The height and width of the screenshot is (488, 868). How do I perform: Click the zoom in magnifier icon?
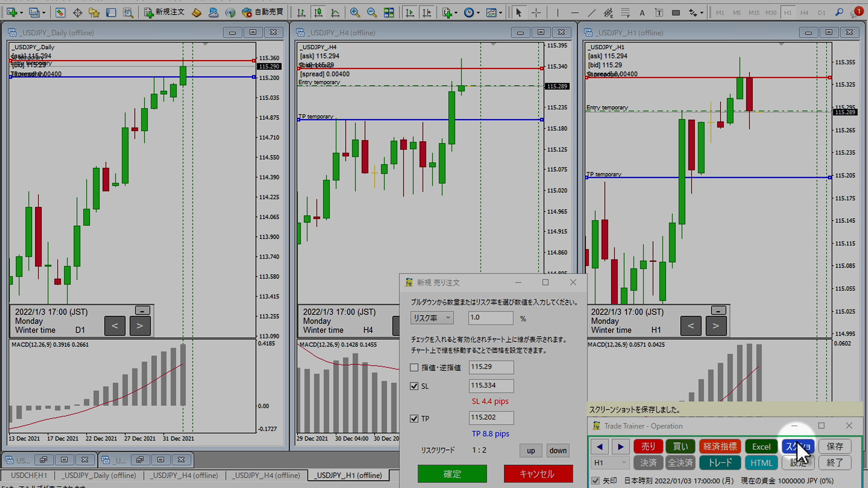tap(355, 13)
